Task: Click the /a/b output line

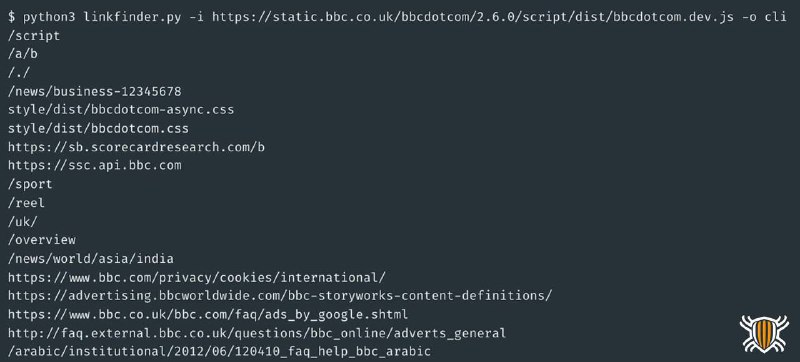Action: click(x=23, y=55)
